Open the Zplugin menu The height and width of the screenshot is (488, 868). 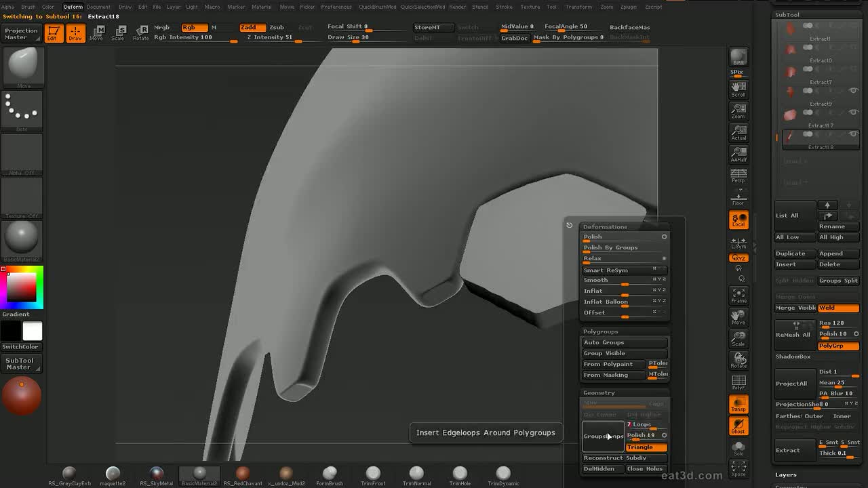click(629, 7)
